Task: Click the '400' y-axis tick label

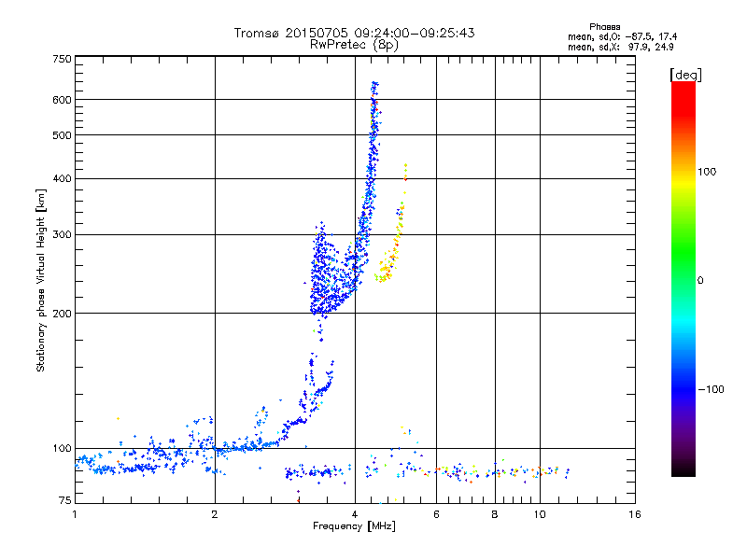Action: click(62, 179)
